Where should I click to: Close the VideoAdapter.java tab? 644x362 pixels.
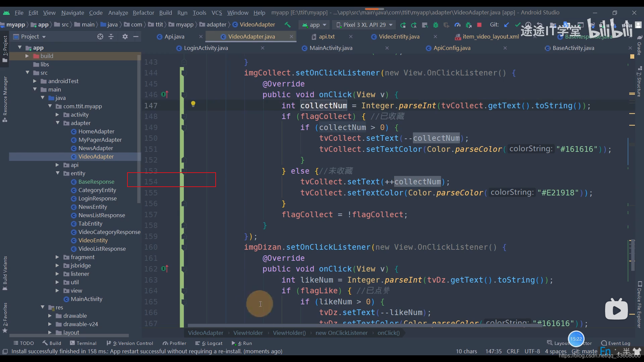[291, 37]
